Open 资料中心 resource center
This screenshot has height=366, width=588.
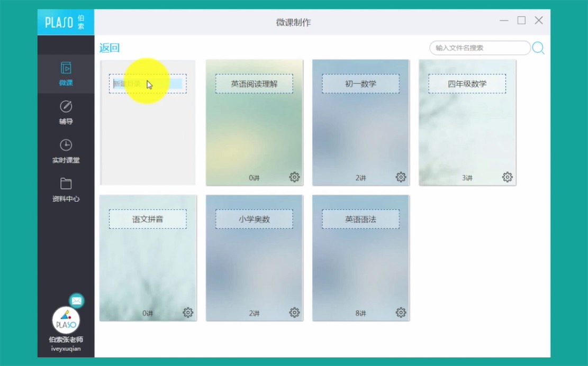(x=66, y=190)
